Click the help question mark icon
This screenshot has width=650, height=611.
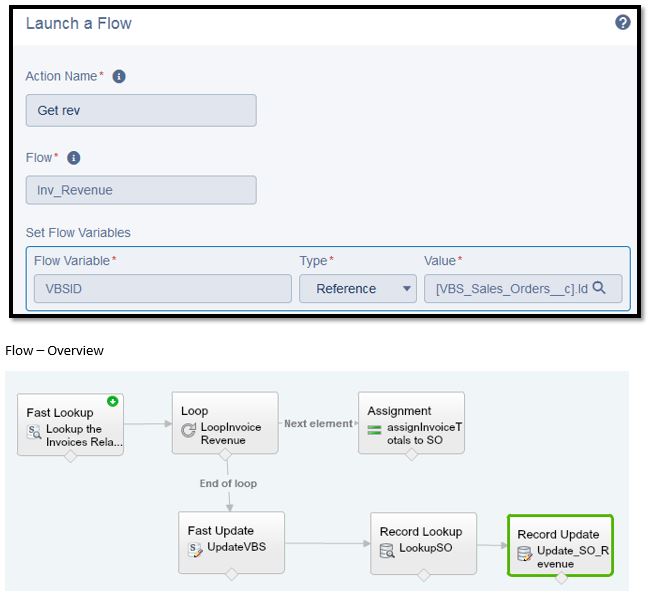[x=622, y=22]
